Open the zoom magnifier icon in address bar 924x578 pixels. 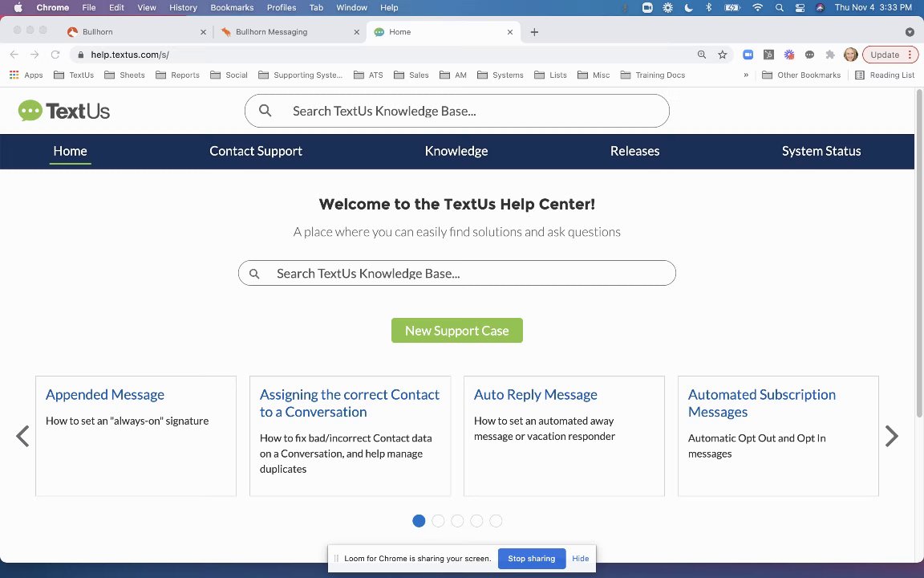tap(702, 55)
